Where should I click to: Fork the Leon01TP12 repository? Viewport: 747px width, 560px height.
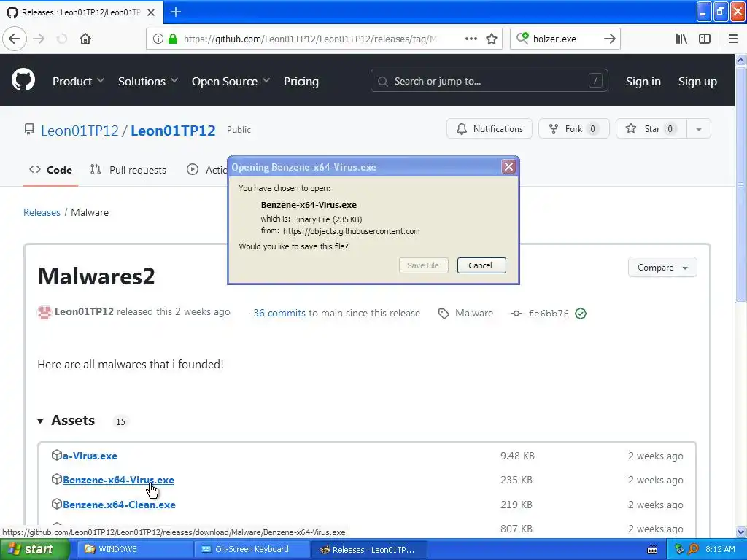[x=573, y=128]
